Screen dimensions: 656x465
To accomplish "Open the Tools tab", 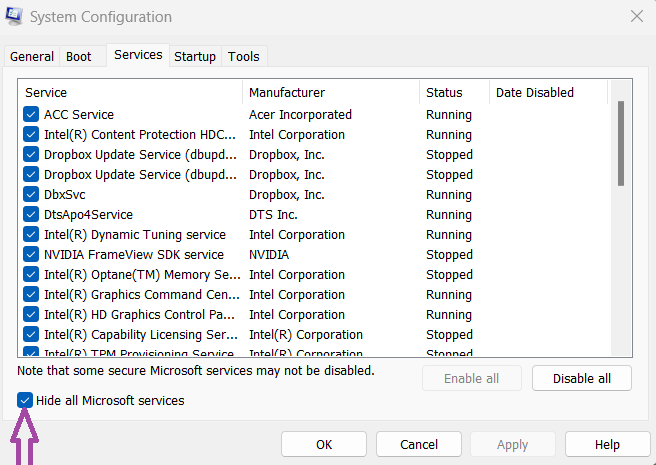I will click(x=243, y=57).
